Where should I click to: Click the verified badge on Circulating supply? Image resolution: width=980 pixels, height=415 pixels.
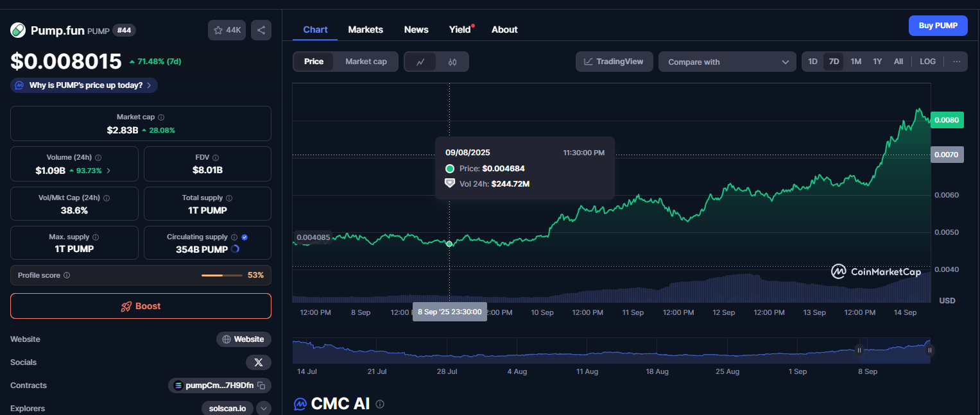click(245, 237)
